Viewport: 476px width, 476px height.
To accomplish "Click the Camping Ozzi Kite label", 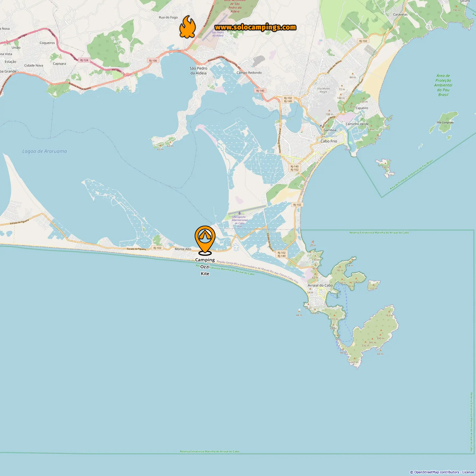I will tap(205, 267).
